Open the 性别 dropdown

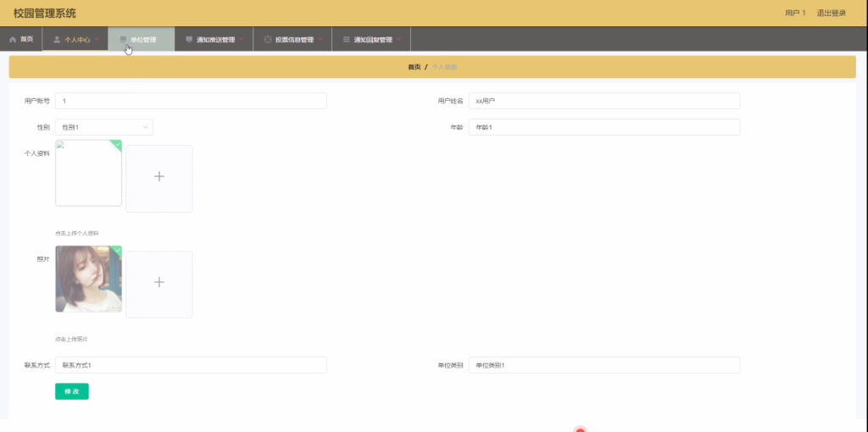[x=104, y=127]
